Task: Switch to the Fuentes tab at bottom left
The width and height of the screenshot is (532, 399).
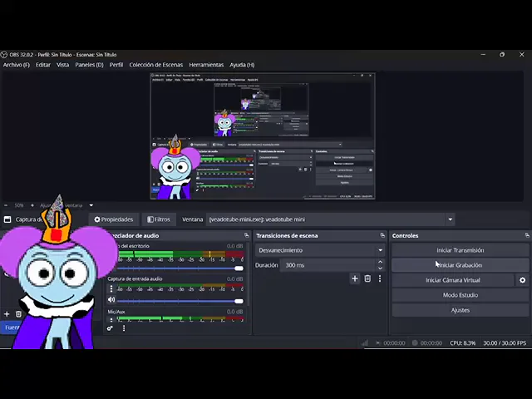Action: tap(11, 328)
